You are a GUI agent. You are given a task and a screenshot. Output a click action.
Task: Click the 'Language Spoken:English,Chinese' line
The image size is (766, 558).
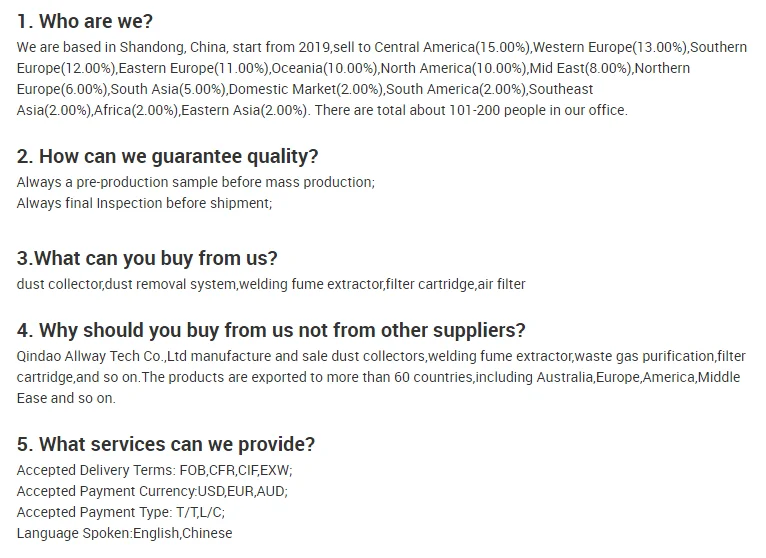pyautogui.click(x=125, y=533)
